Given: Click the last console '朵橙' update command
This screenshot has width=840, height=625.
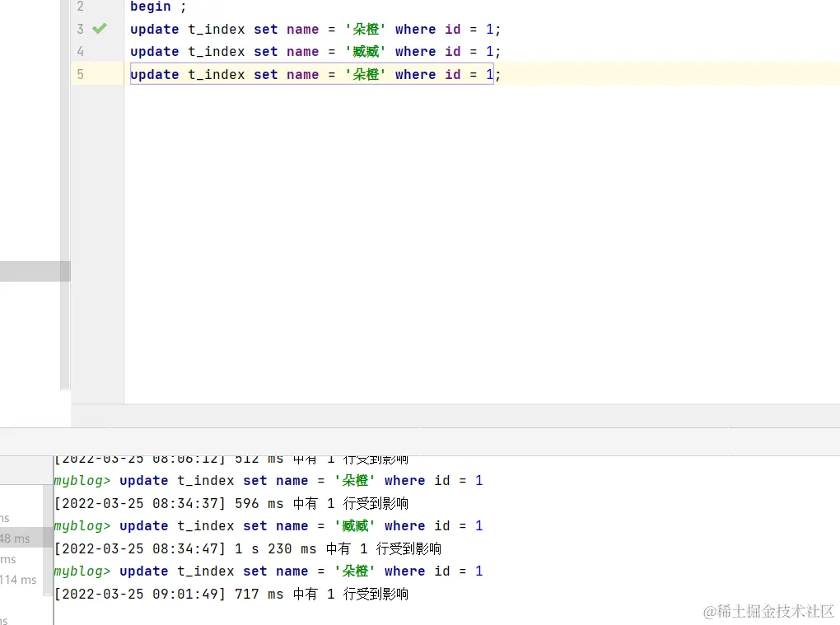Looking at the screenshot, I should [268, 571].
